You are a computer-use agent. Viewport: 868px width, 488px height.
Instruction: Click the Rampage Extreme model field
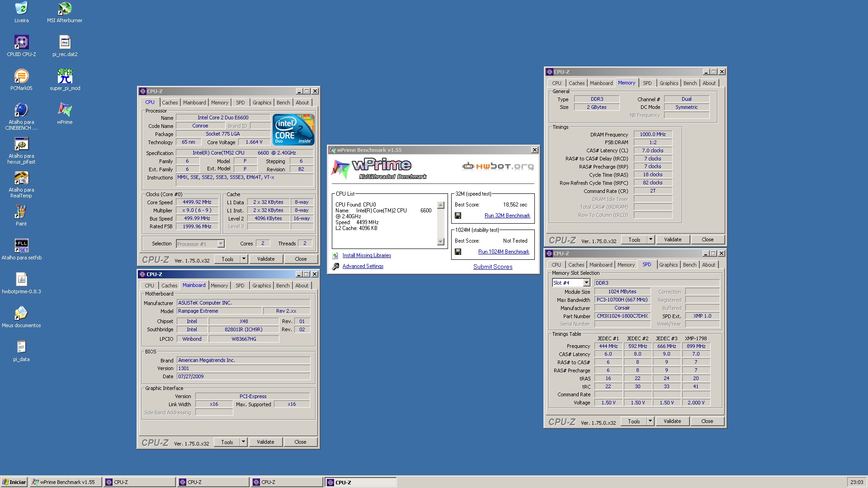pyautogui.click(x=219, y=311)
